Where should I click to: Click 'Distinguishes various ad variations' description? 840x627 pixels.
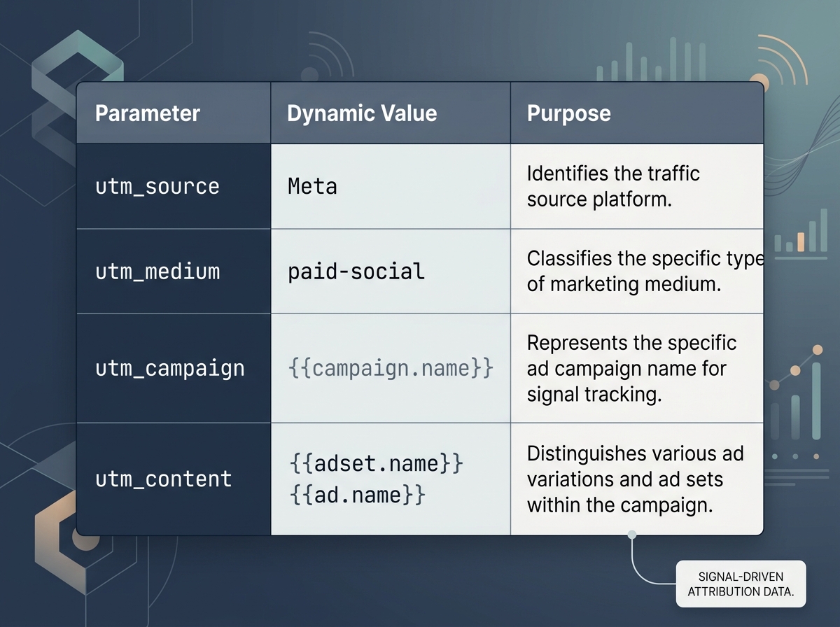click(x=635, y=479)
